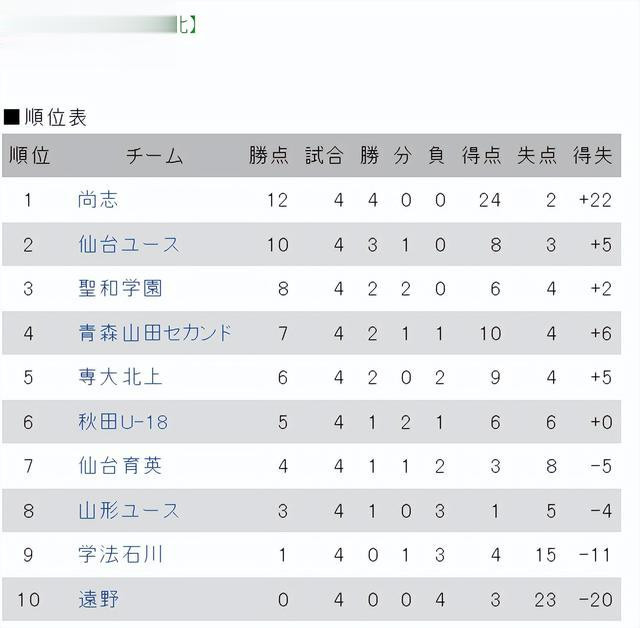Click the ■順位表 heading text
The height and width of the screenshot is (628, 640).
pyautogui.click(x=46, y=117)
